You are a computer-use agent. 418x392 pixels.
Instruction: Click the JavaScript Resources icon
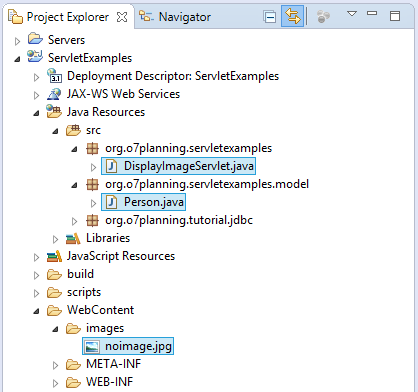click(x=54, y=256)
